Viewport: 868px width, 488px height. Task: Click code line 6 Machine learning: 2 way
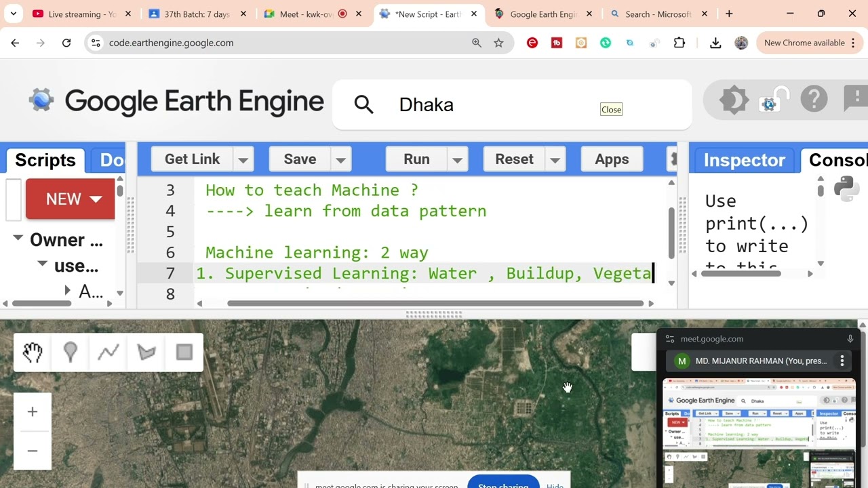point(317,252)
